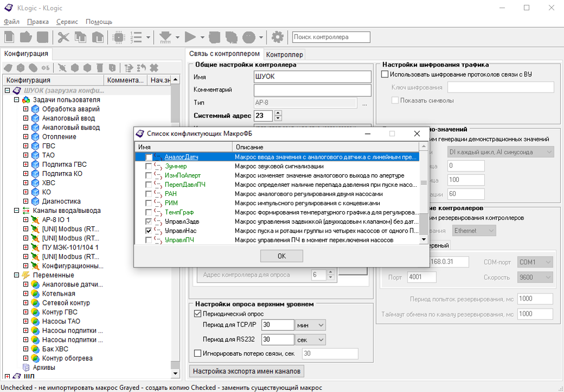Enable traffic encryption checkbox
The height and width of the screenshot is (392, 564).
pyautogui.click(x=385, y=74)
